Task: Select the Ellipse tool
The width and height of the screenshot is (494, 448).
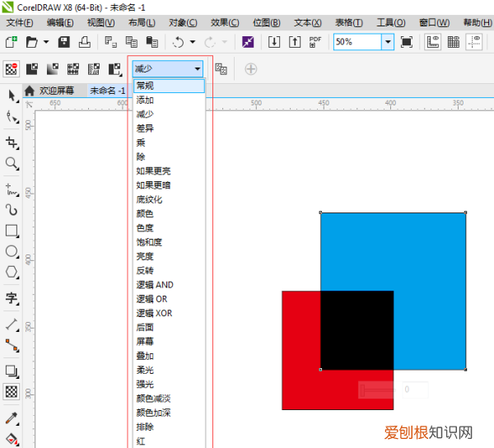Action: coord(12,251)
